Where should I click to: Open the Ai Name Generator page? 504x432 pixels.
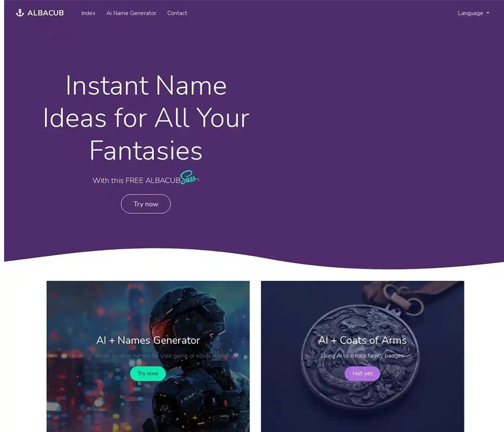pos(131,13)
